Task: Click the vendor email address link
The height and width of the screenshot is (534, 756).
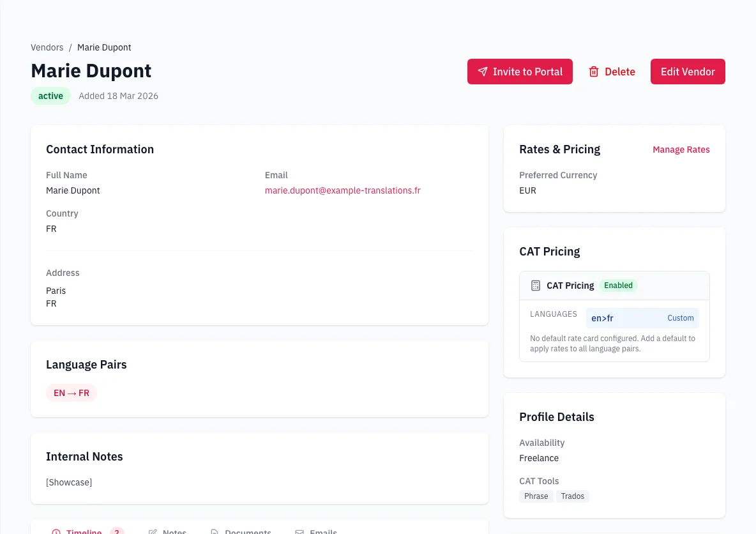Action: point(342,190)
